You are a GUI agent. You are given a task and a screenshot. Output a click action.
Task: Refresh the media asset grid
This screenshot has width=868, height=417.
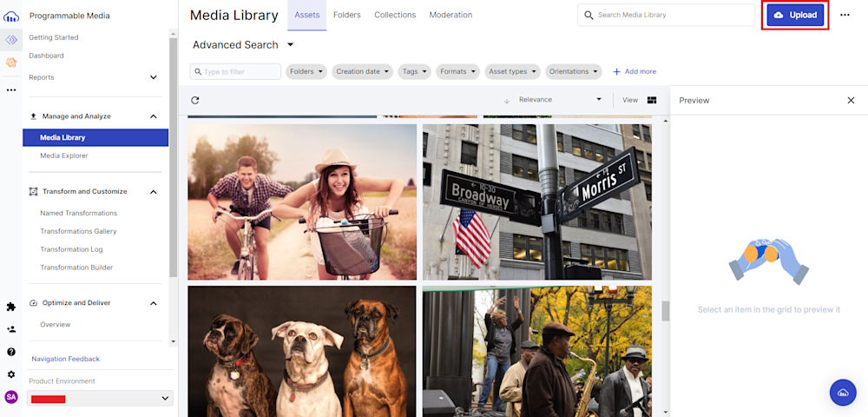pos(195,100)
